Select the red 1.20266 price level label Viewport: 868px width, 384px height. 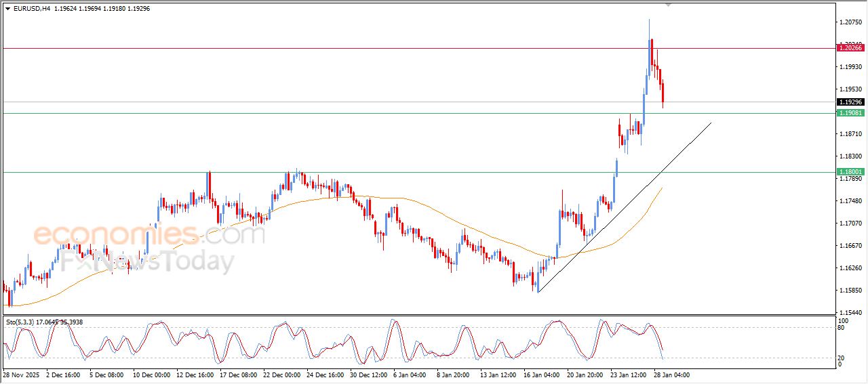[850, 47]
